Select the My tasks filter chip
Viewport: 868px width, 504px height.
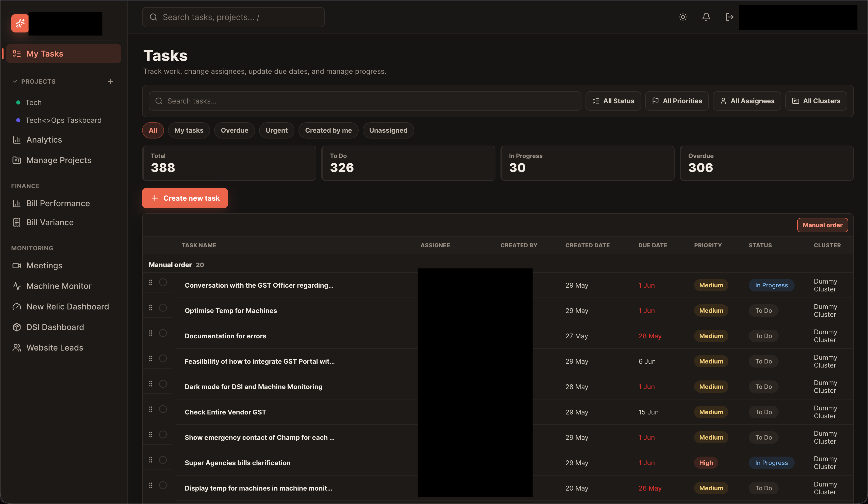coord(189,130)
